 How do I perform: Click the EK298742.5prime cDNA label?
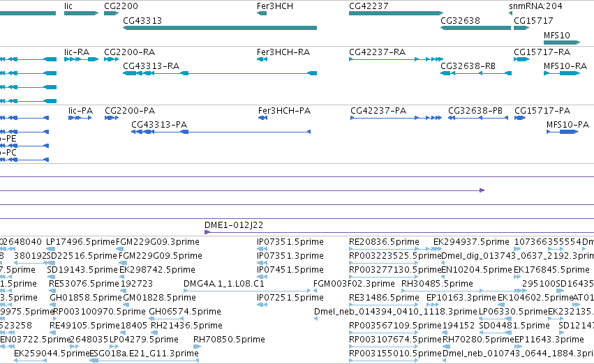[x=157, y=270]
